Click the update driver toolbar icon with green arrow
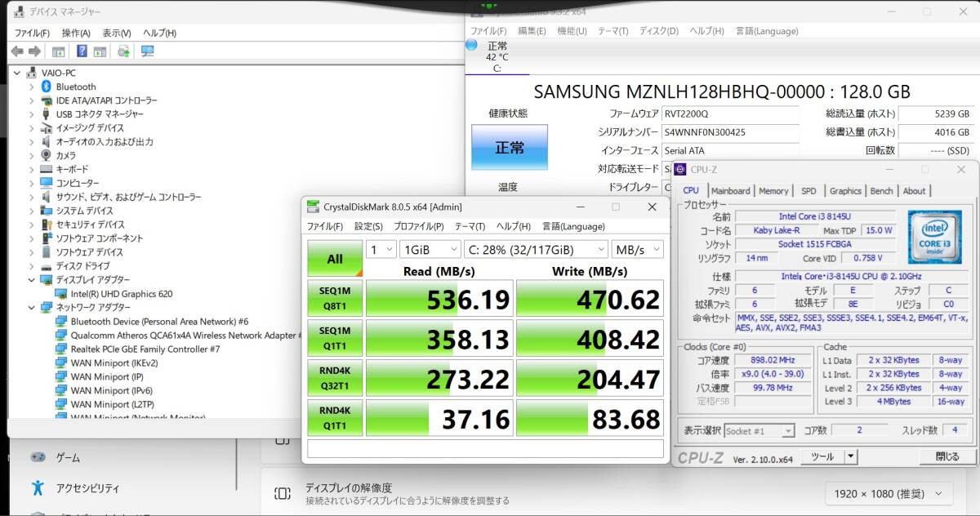This screenshot has height=516, width=980. pos(123,51)
